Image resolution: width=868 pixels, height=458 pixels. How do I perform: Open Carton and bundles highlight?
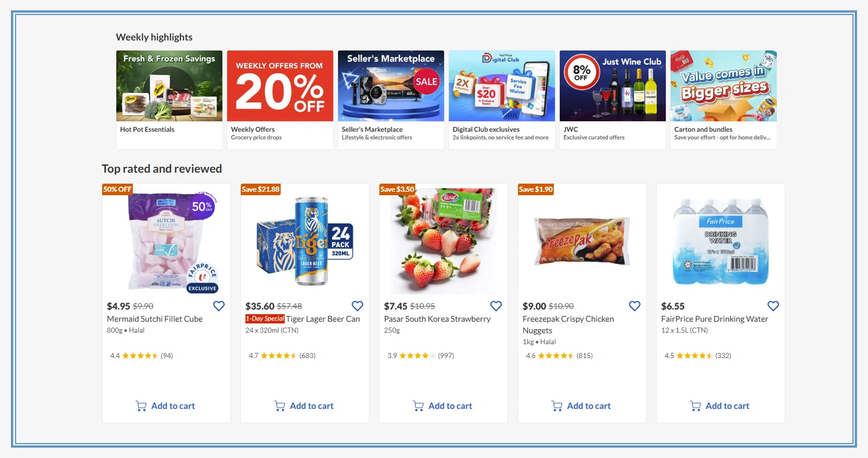(x=724, y=100)
